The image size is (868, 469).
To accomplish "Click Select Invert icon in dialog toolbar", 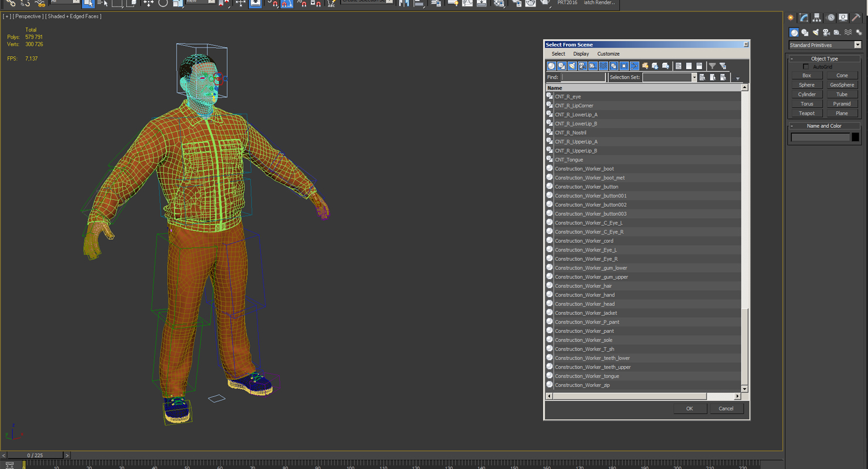I will click(700, 66).
